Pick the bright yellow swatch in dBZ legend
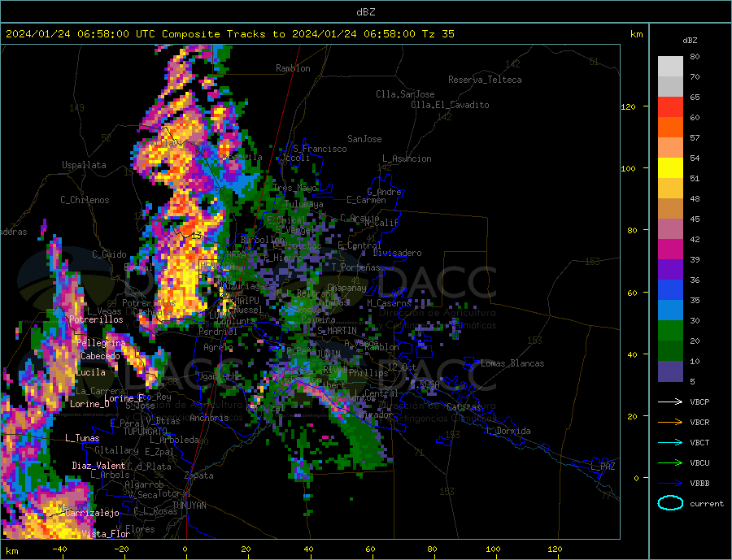This screenshot has height=560, width=732. [670, 168]
